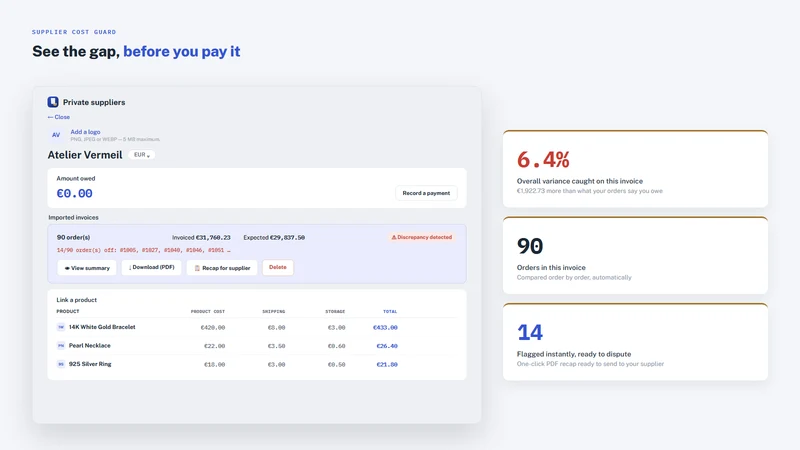Select the 14K White Gold Bracelet row name

(x=102, y=327)
